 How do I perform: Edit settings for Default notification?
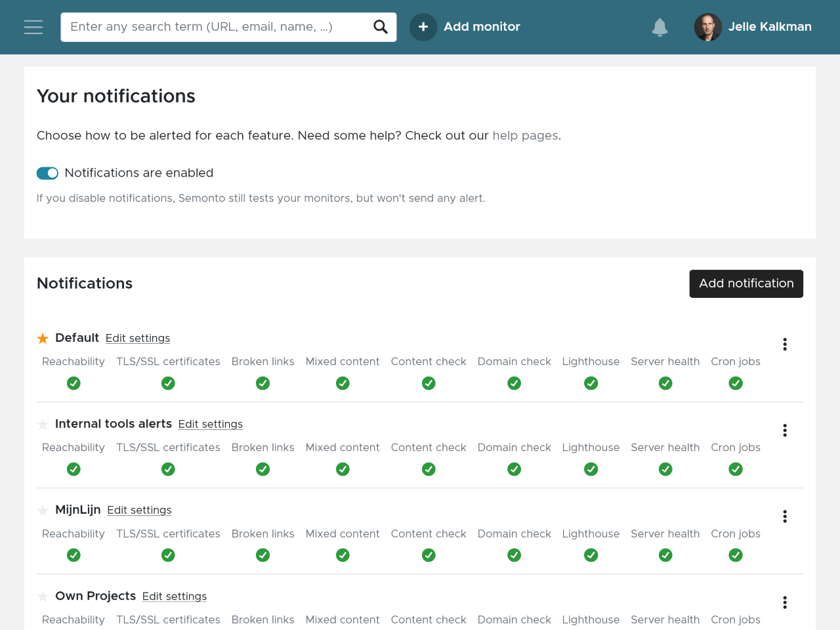pos(138,339)
